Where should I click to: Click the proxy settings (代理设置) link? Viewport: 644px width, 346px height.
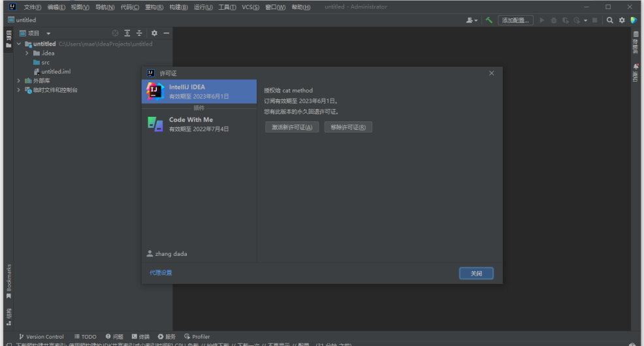click(161, 272)
